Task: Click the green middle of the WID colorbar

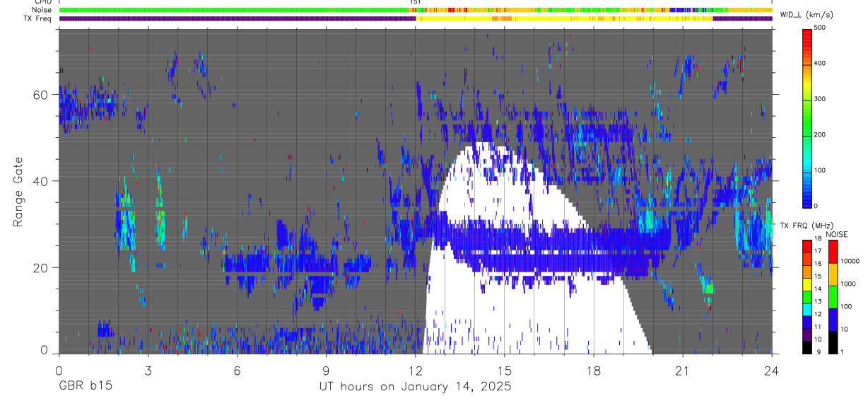Action: click(807, 117)
